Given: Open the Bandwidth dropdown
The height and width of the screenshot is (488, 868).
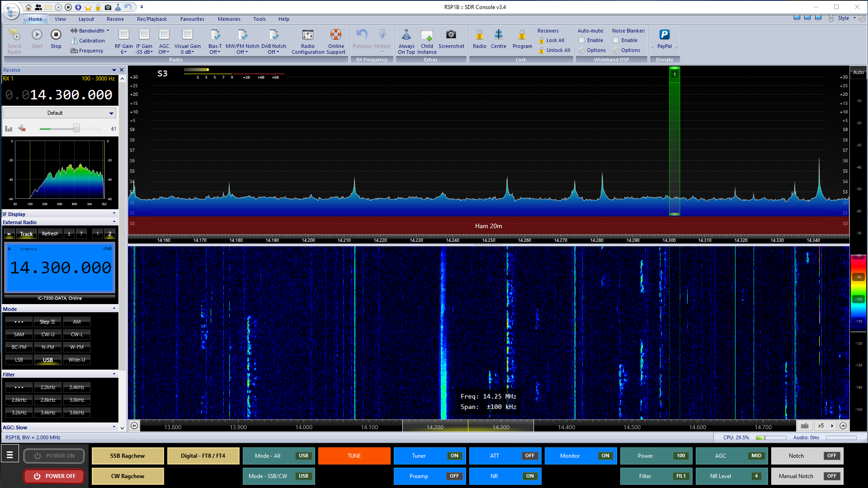Looking at the screenshot, I should (90, 31).
